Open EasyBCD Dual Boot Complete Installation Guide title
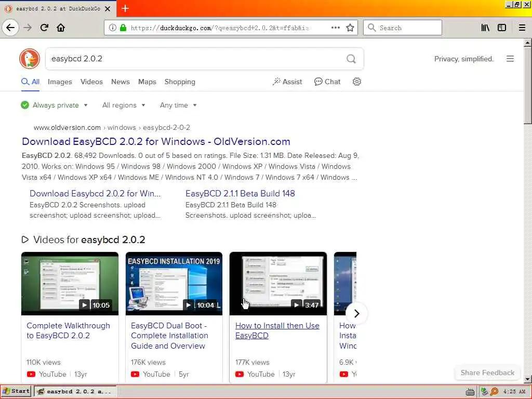This screenshot has width=532, height=399. tap(170, 336)
